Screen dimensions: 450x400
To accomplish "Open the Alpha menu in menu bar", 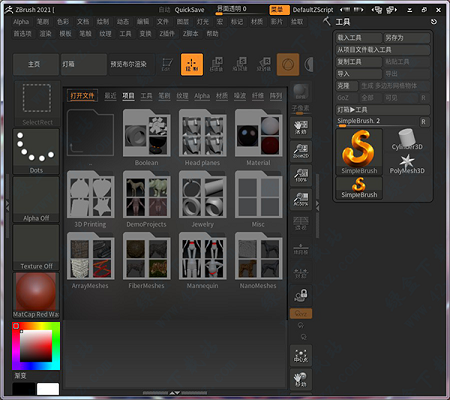I will coord(21,22).
